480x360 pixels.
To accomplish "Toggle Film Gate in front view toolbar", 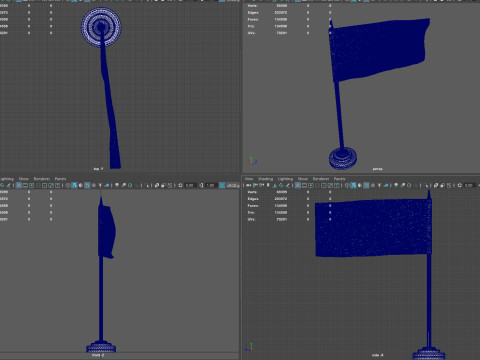I will [x=25, y=185].
